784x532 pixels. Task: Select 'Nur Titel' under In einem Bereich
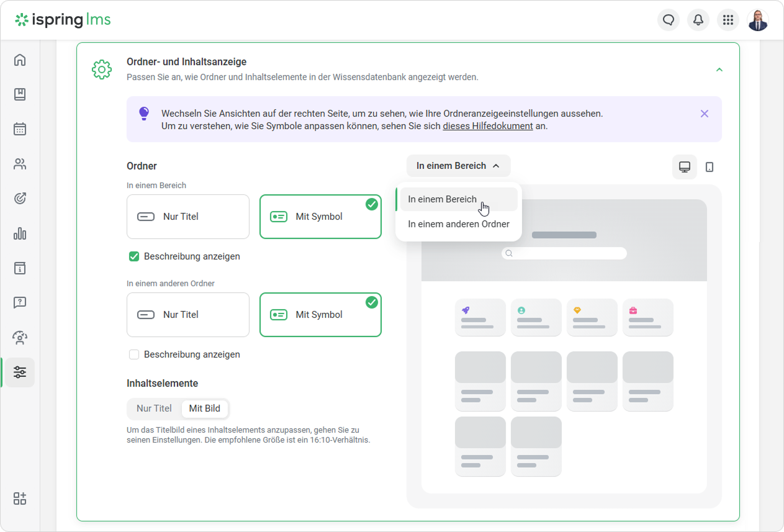tap(188, 217)
